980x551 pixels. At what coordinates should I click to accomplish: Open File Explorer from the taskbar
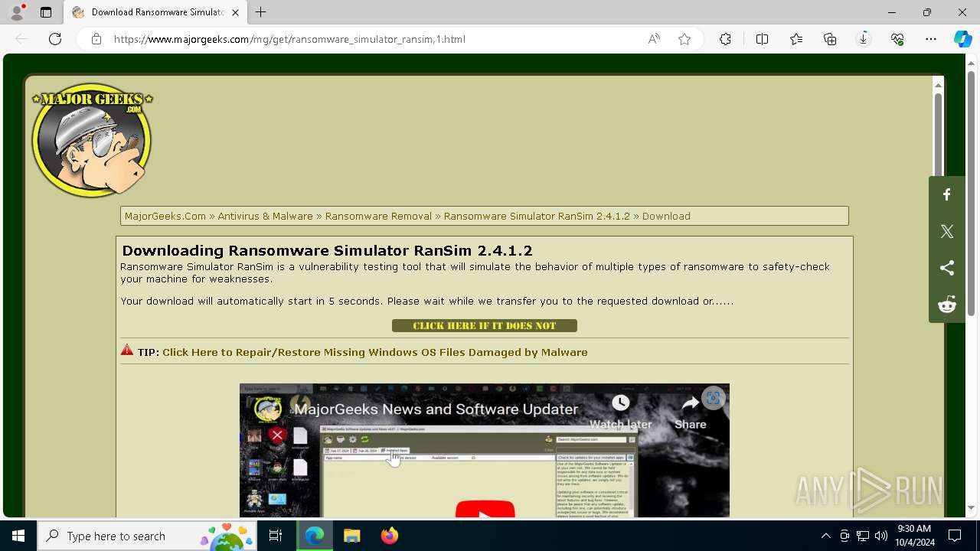352,536
